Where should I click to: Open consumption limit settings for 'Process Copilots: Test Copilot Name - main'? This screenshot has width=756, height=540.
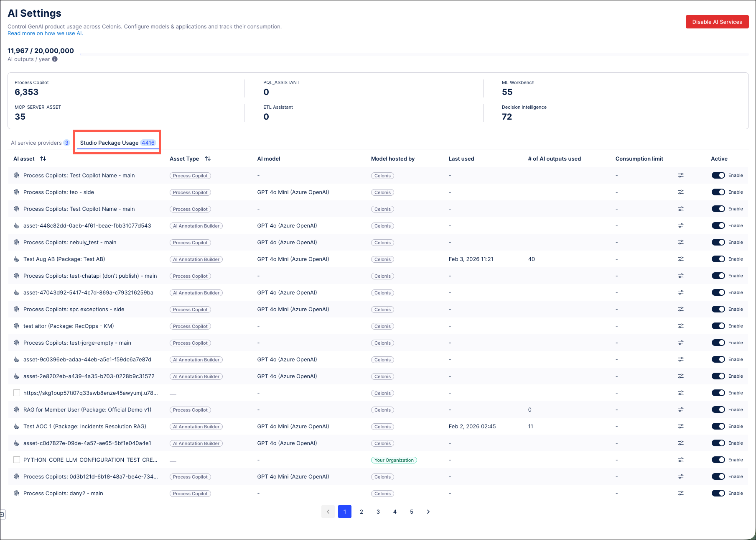pyautogui.click(x=681, y=175)
